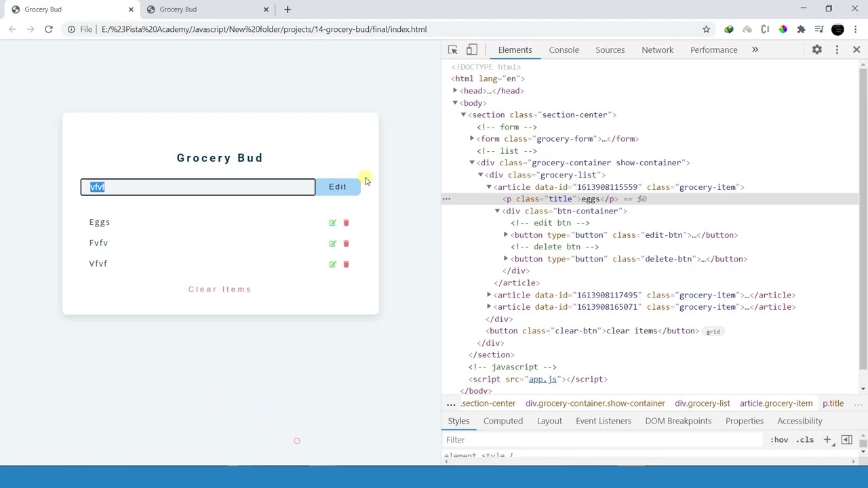
Task: Delete the Vfvf grocery item
Action: tap(346, 264)
